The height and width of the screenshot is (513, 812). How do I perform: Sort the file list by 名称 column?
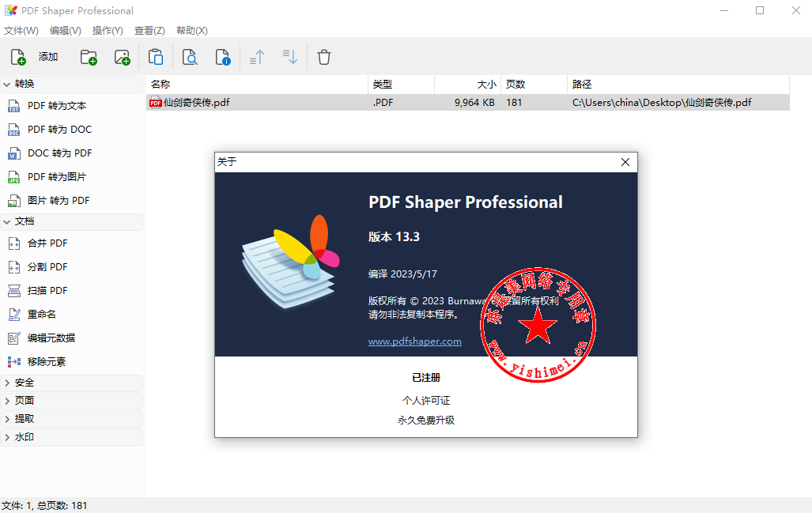click(257, 85)
